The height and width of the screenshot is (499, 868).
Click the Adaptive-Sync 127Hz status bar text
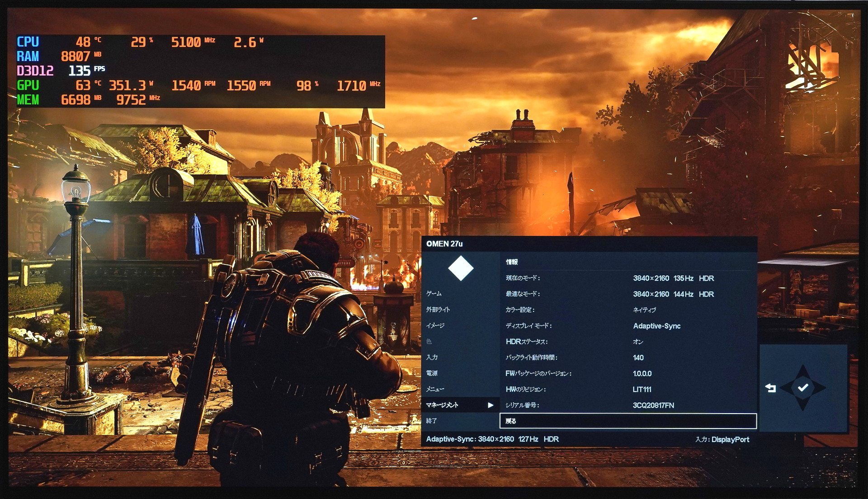492,439
